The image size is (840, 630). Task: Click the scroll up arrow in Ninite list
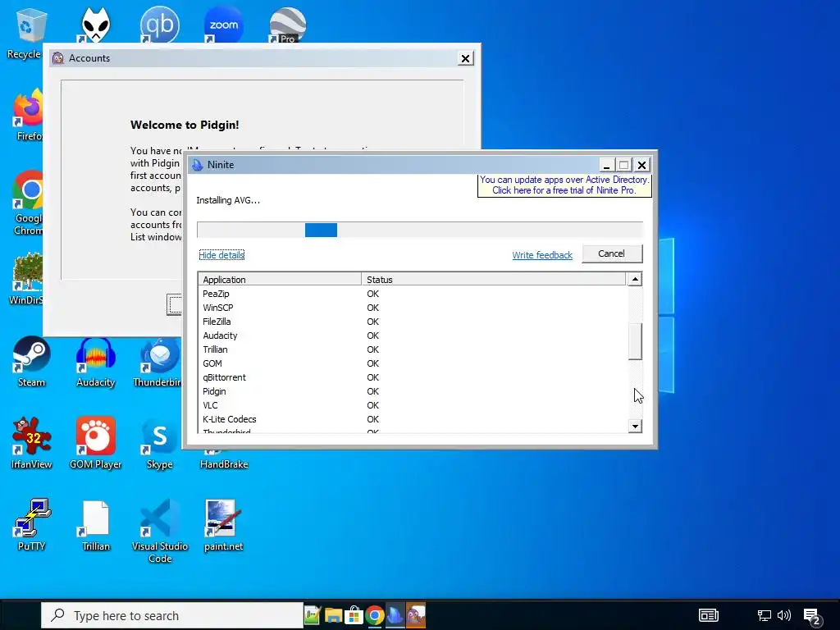click(635, 279)
